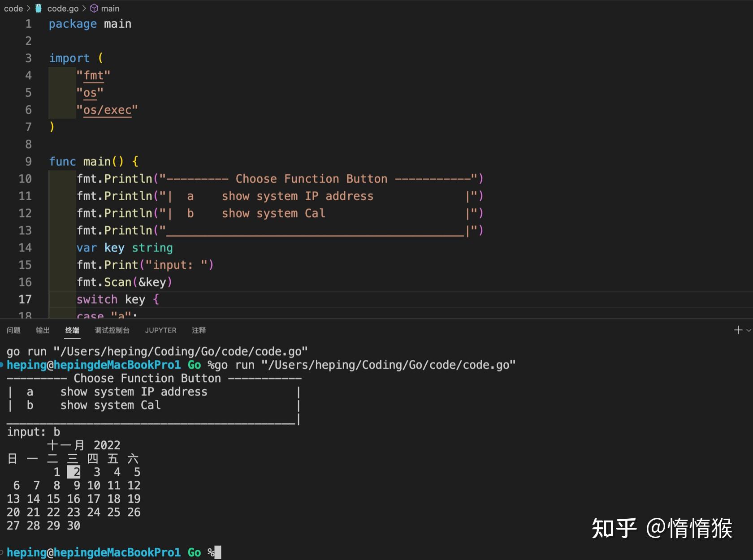Click the 'import' keyword on line 3

pos(69,58)
